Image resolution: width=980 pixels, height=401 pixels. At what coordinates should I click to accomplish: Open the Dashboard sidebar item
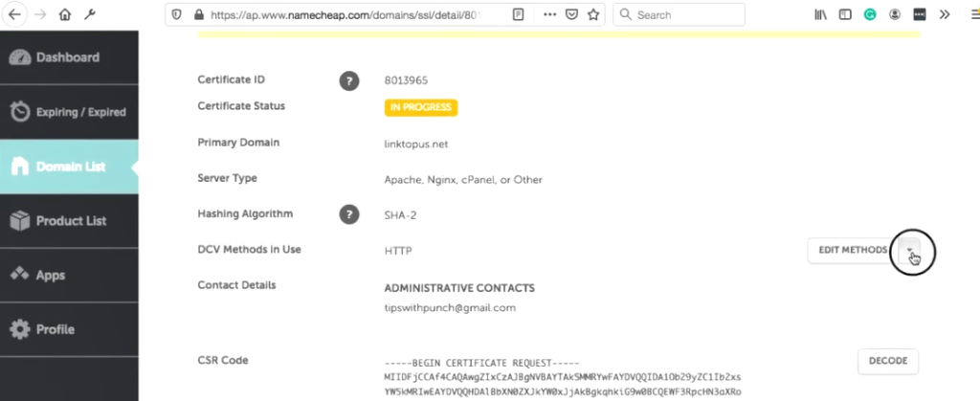click(69, 57)
